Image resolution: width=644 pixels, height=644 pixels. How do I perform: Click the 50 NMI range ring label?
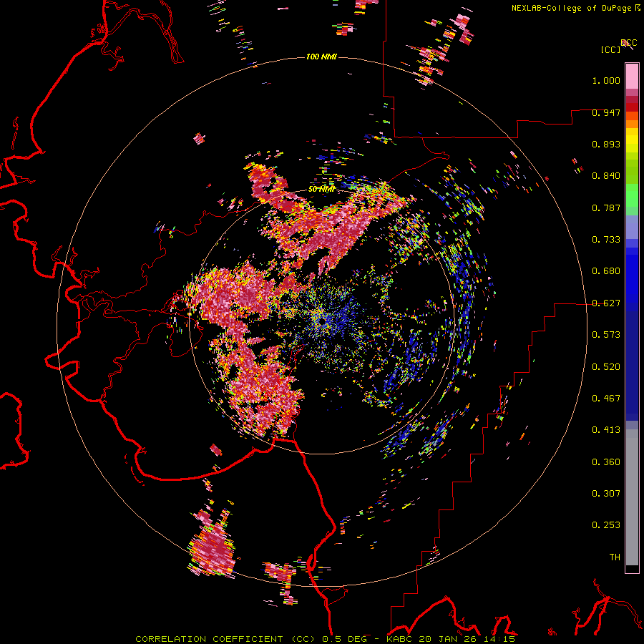(x=321, y=190)
